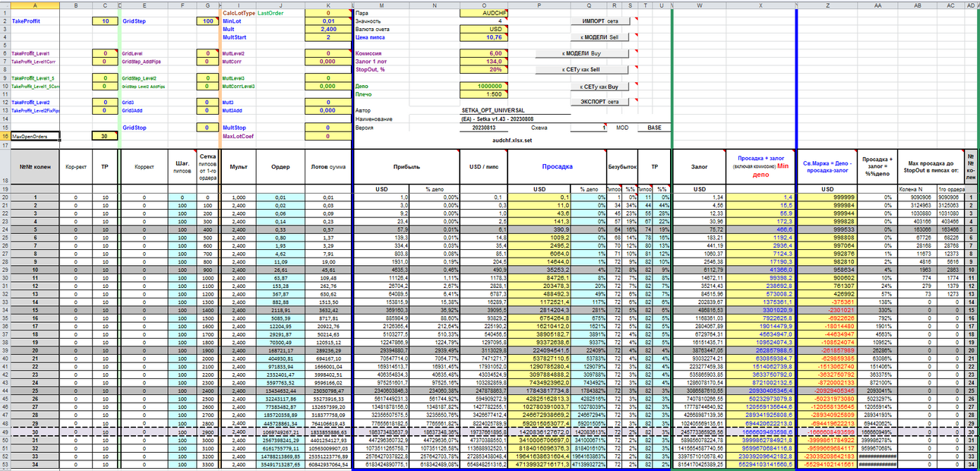This screenshot has height=471, width=980.
Task: Click the Схема label cell
Action: coord(541,128)
